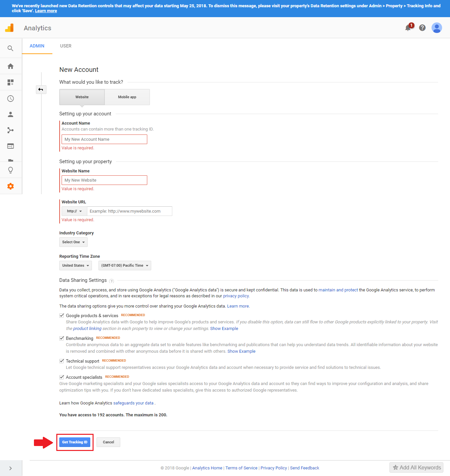Open the United States country dropdown
This screenshot has width=450, height=476.
coord(75,266)
